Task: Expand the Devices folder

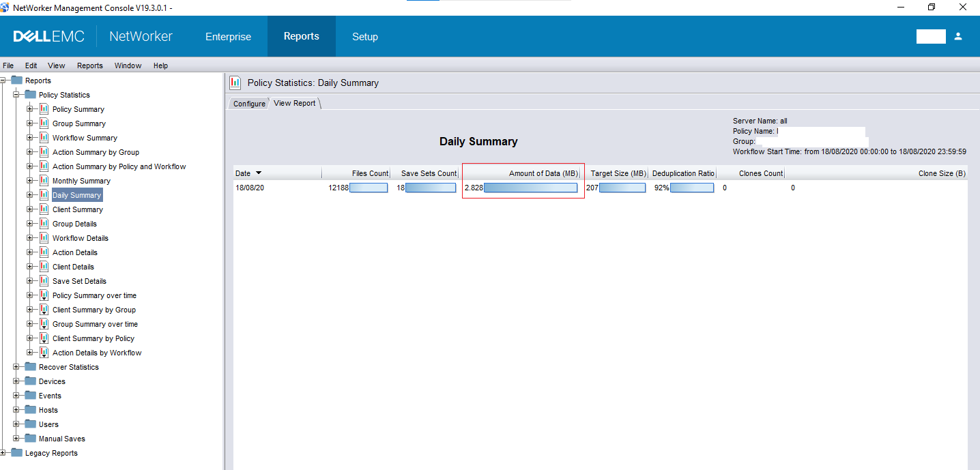Action: point(16,381)
